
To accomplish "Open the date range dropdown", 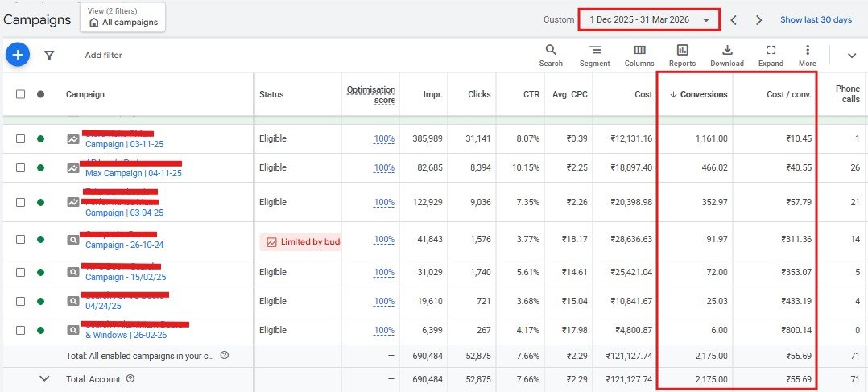I will (648, 20).
